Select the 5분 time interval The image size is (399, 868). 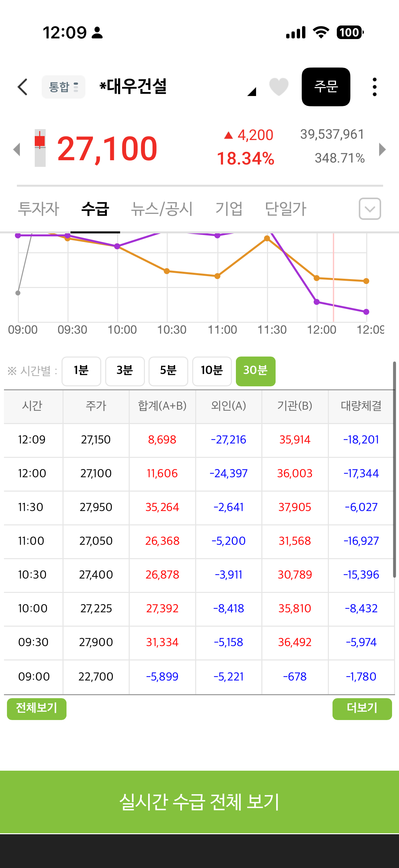click(168, 371)
